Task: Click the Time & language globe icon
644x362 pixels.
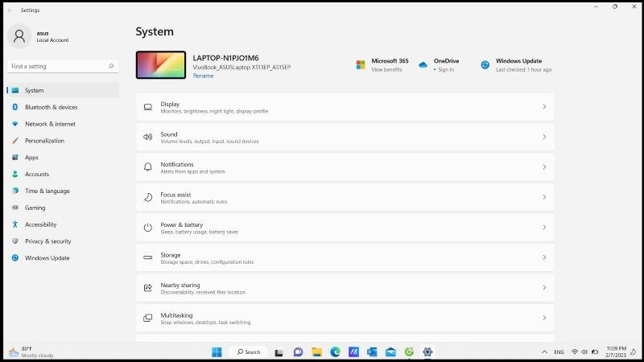Action: [x=15, y=191]
